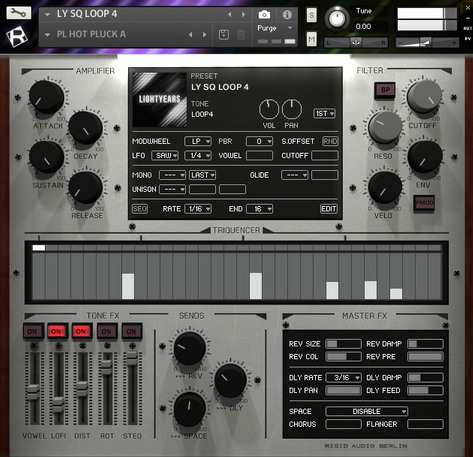Open the LFO SAW waveform dropdown
Viewport: 473px width, 457px height.
pyautogui.click(x=165, y=156)
